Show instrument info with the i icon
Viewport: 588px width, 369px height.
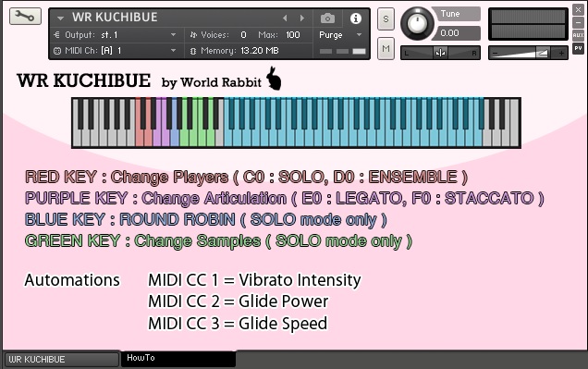(x=356, y=18)
